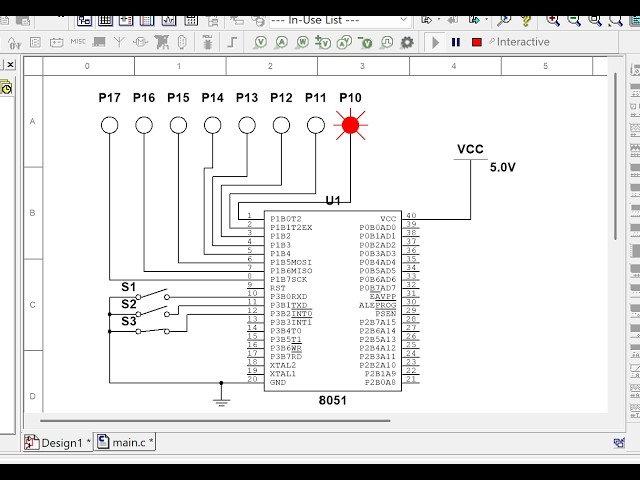
Task: Select the P17 probe indicator
Action: pos(109,125)
